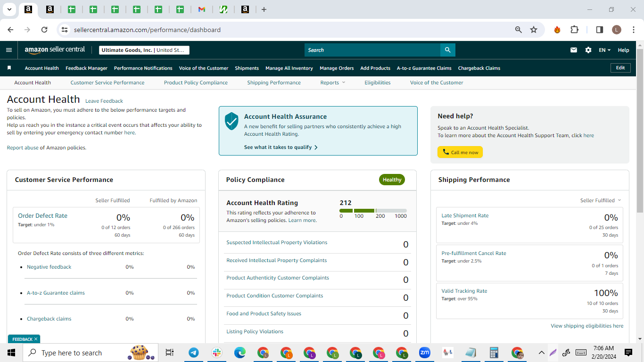This screenshot has height=362, width=644.
Task: Open the settings gear in Seller Central header
Action: 588,50
